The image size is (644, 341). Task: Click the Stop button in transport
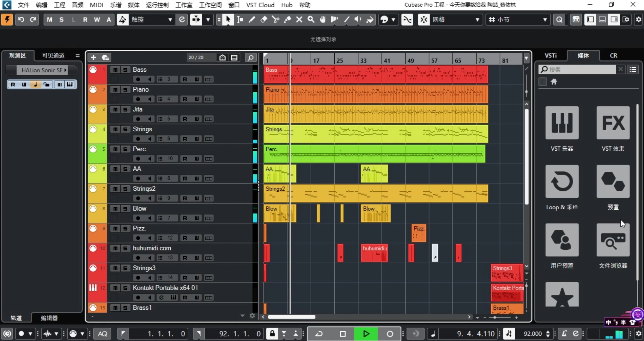pyautogui.click(x=343, y=334)
